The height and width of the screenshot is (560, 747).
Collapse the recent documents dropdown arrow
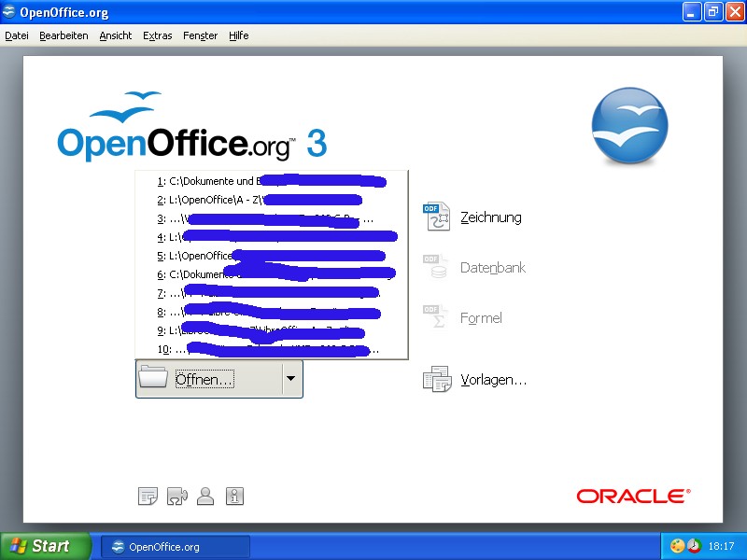click(291, 379)
